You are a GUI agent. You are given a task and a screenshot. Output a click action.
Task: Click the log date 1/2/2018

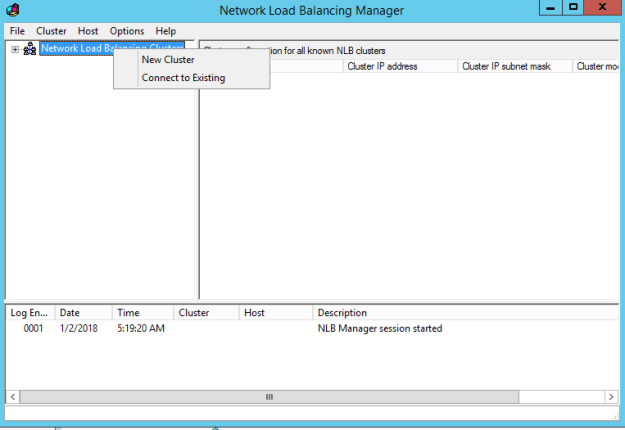point(79,328)
